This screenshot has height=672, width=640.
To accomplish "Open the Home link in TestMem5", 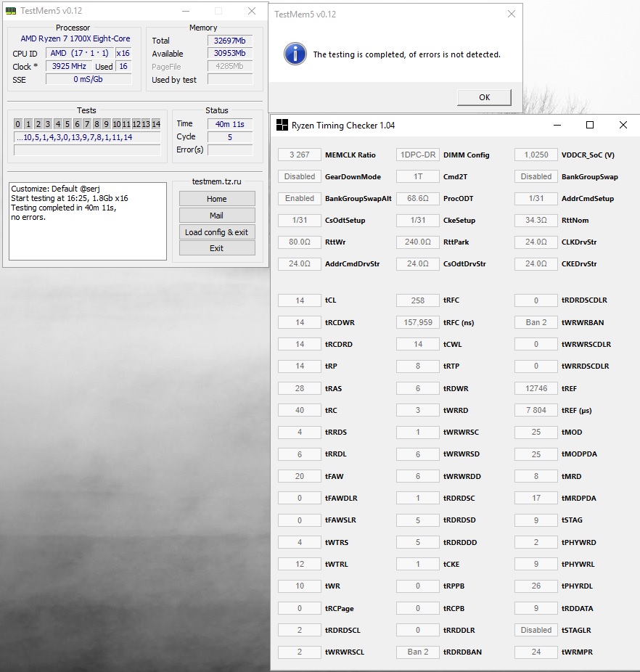I will point(217,199).
